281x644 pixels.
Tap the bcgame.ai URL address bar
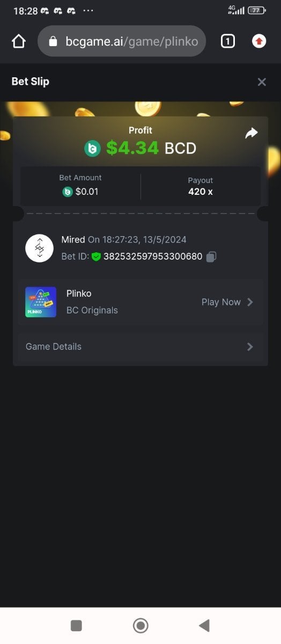click(x=122, y=41)
